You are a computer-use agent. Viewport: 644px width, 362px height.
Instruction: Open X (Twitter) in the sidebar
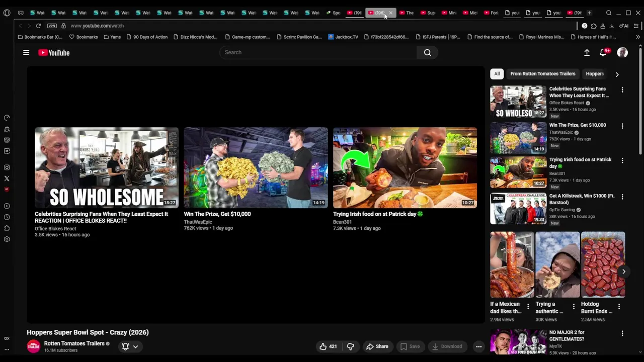pos(7,178)
